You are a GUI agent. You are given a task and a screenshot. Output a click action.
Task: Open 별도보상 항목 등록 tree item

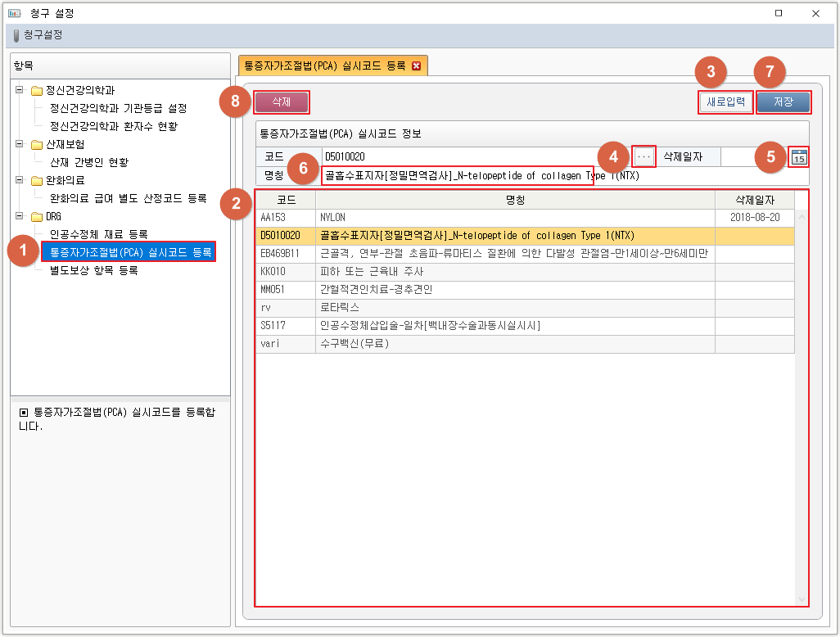(93, 270)
